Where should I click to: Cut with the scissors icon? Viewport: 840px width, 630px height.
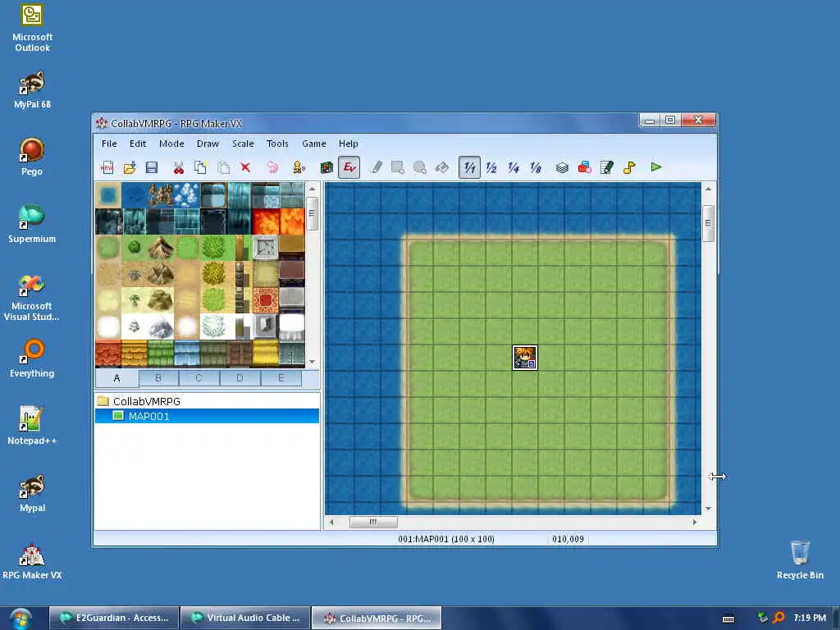click(x=178, y=167)
